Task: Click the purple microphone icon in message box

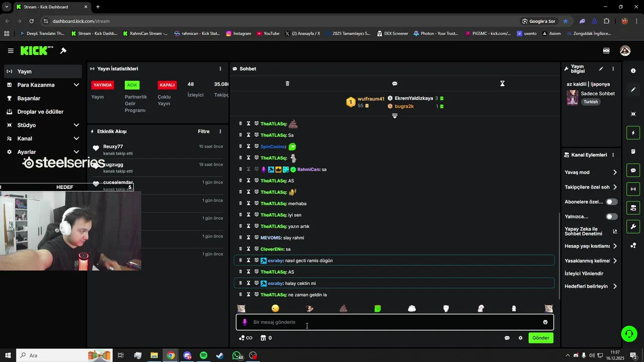Action: click(x=245, y=322)
